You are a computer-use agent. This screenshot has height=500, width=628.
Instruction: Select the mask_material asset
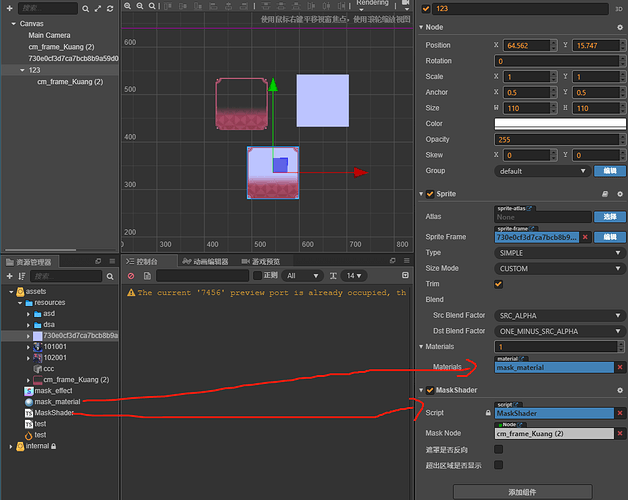tap(57, 402)
